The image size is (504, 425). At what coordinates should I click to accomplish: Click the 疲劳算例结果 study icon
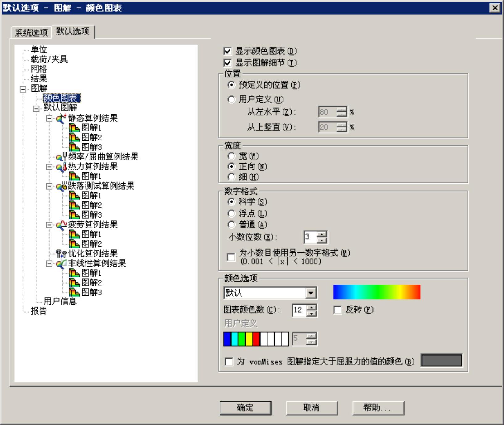(61, 225)
